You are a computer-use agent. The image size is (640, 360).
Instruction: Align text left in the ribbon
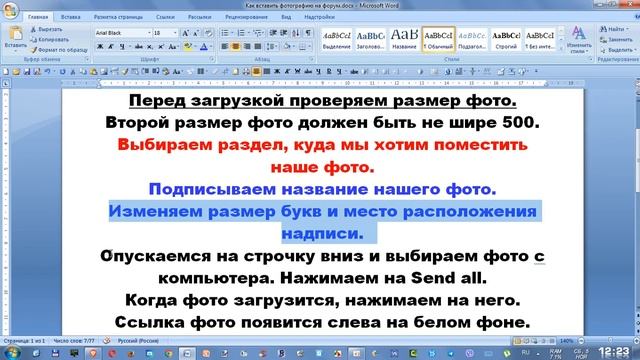click(x=224, y=47)
